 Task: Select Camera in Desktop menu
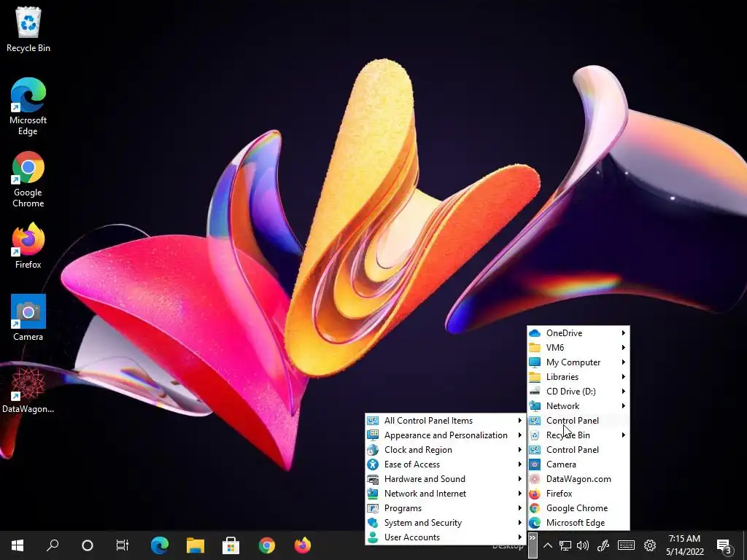point(578,464)
